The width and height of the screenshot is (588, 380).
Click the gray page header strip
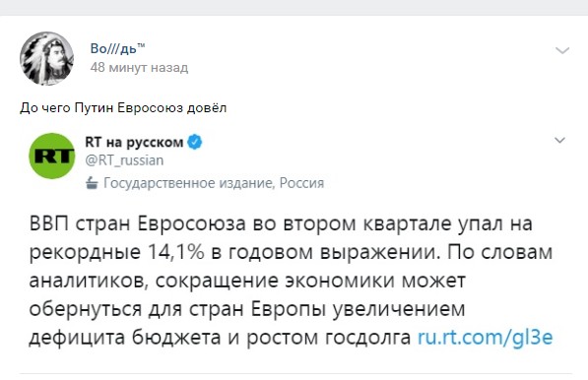pyautogui.click(x=294, y=8)
